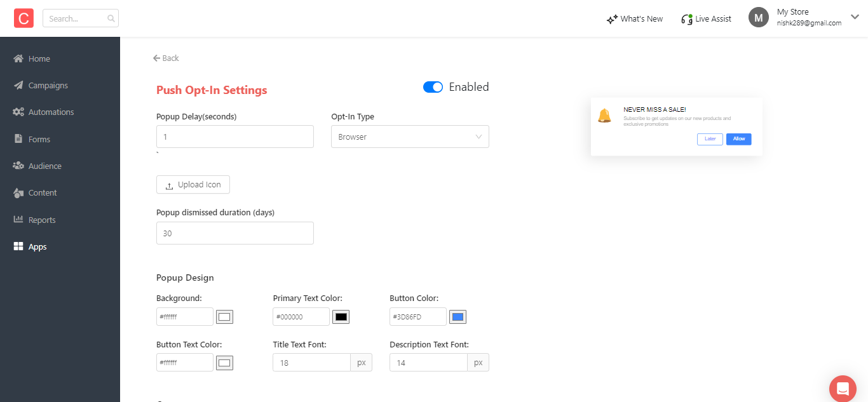The width and height of the screenshot is (868, 402).
Task: Click the Background hex value field
Action: click(x=185, y=316)
